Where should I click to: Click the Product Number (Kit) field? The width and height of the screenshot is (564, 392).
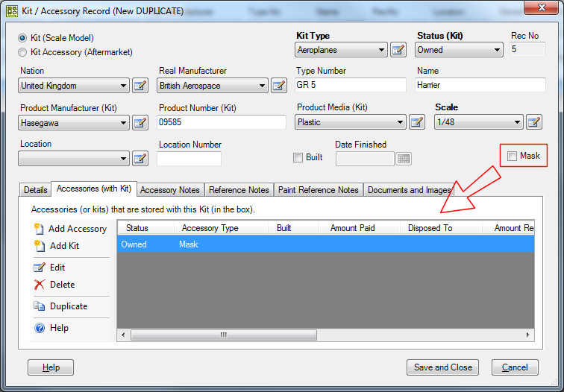pos(222,122)
